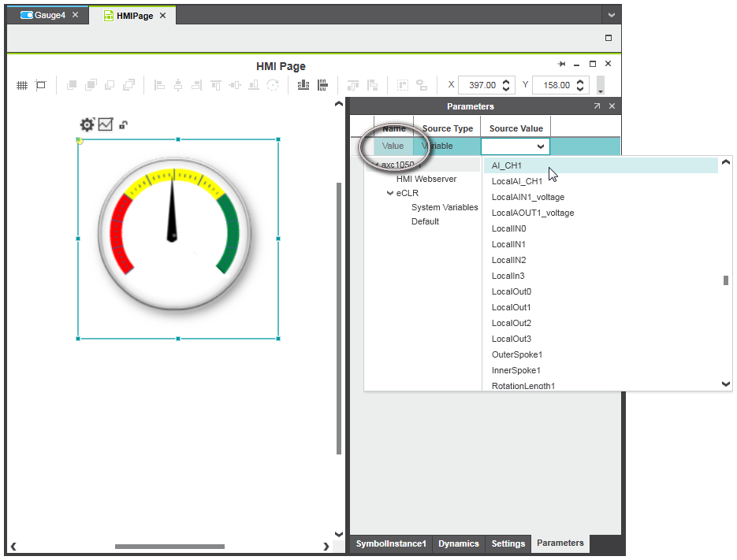737x560 pixels.
Task: Select System Variables tree item
Action: [x=445, y=207]
